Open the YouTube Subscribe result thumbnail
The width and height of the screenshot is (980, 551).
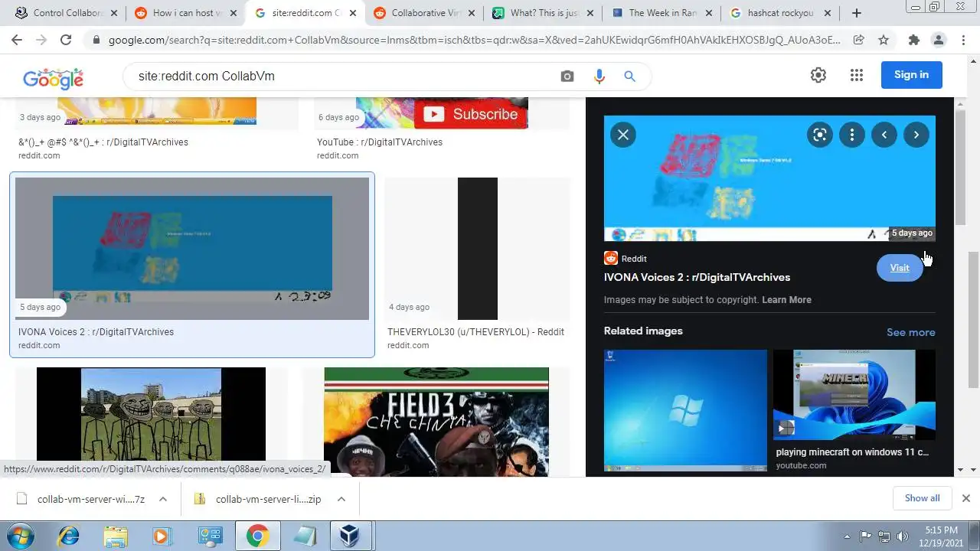pos(442,113)
